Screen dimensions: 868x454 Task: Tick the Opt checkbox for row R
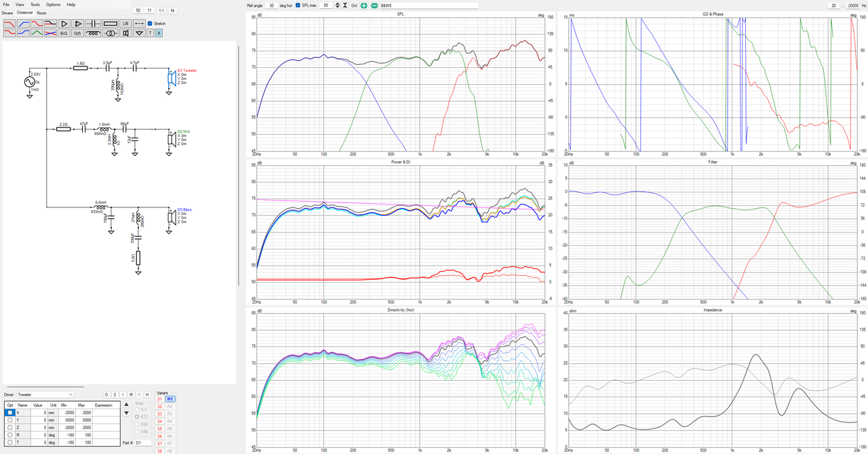point(9,435)
